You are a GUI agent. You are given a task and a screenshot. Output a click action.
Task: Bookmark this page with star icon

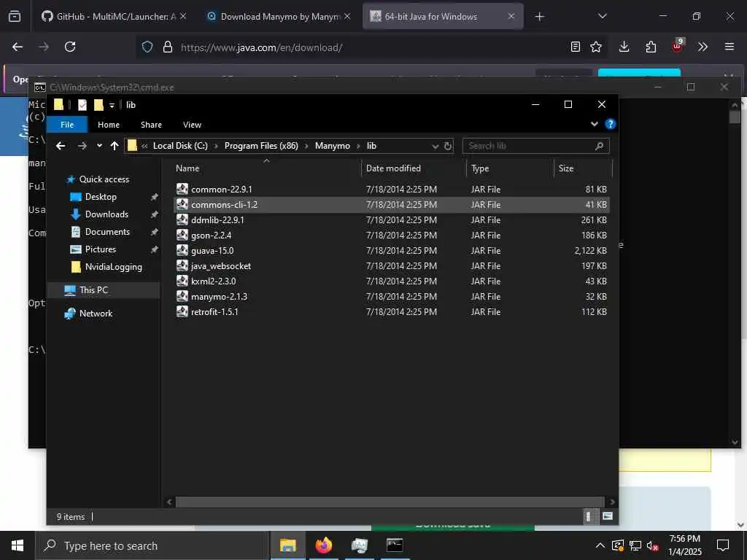point(596,47)
